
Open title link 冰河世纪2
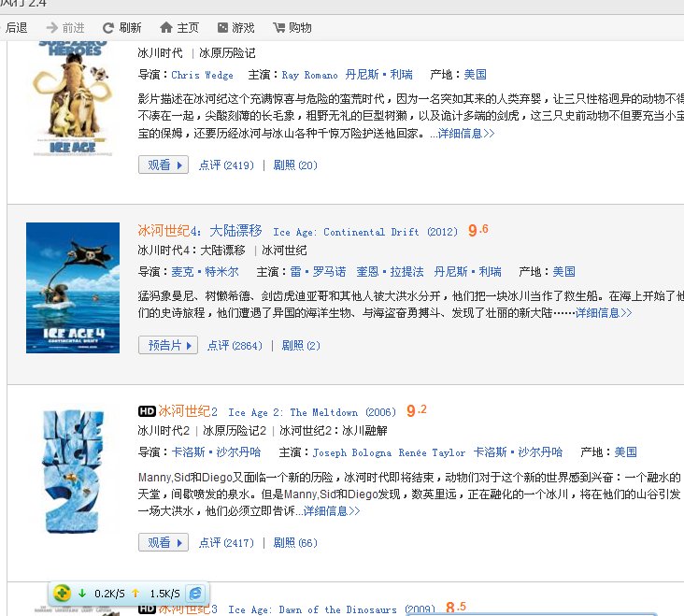188,411
